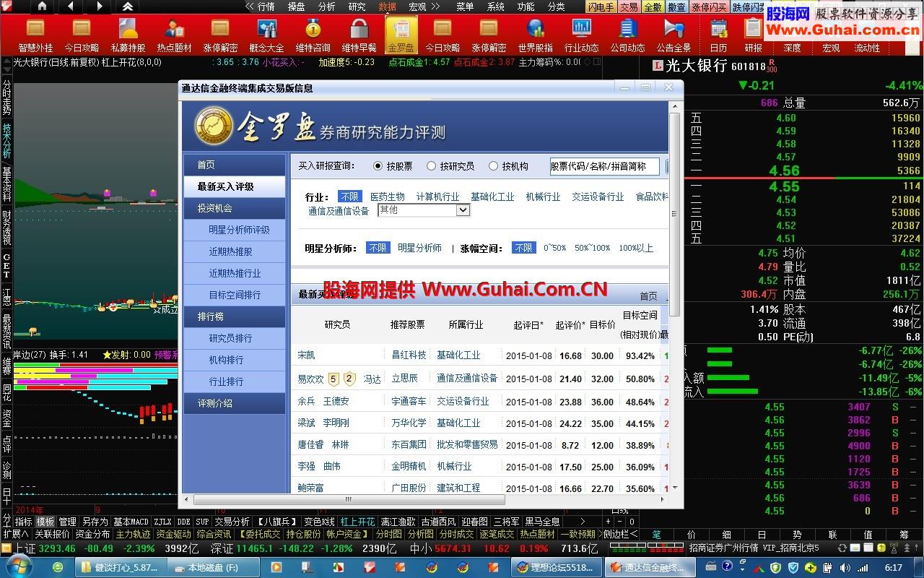
Task: Click the 全撤 button
Action: point(653,7)
